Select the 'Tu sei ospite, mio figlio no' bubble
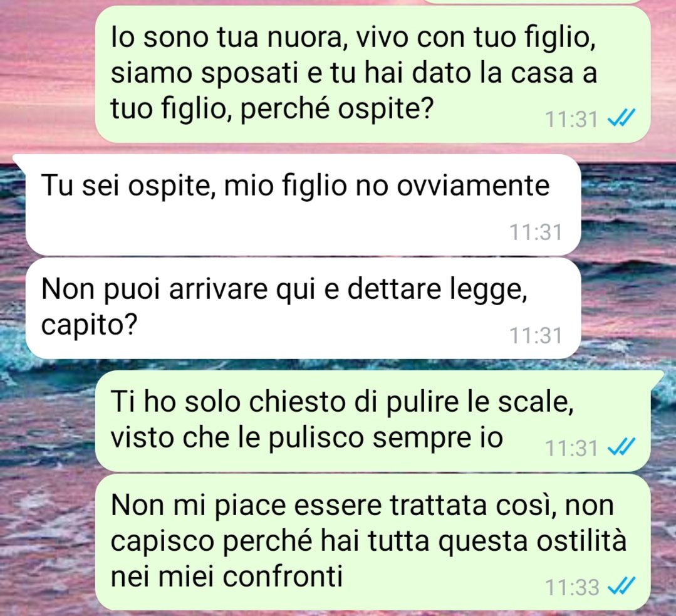This screenshot has width=676, height=616. tap(303, 204)
